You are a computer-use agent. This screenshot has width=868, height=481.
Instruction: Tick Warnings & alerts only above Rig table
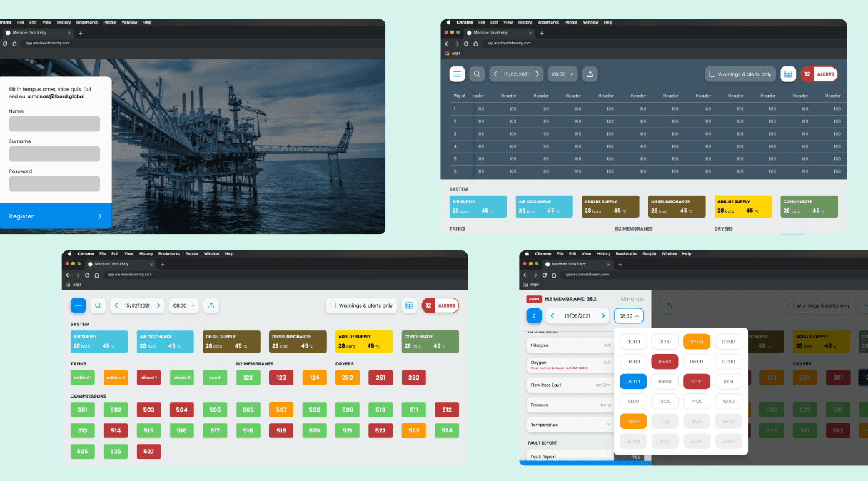tap(741, 74)
